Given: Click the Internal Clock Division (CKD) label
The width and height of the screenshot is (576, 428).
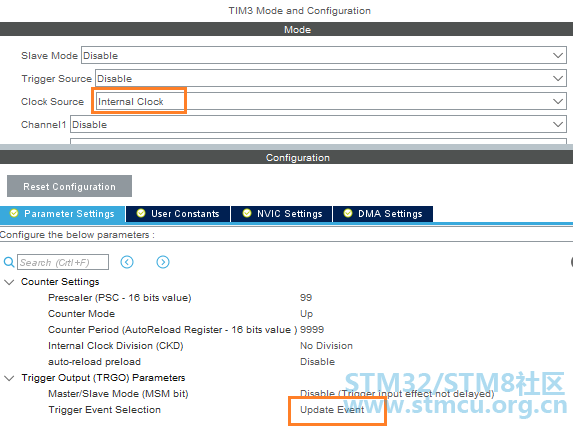Looking at the screenshot, I should tap(116, 346).
